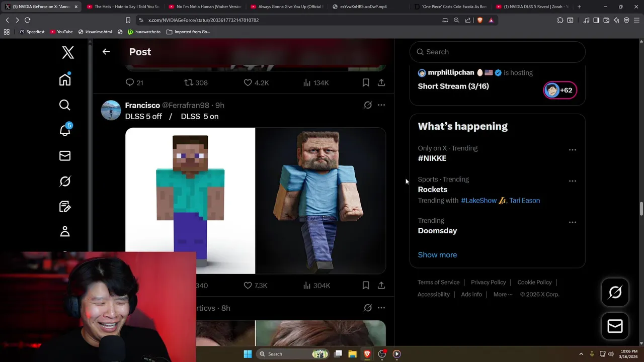Bookmark the post with 134K views
This screenshot has width=644, height=362.
click(x=366, y=82)
